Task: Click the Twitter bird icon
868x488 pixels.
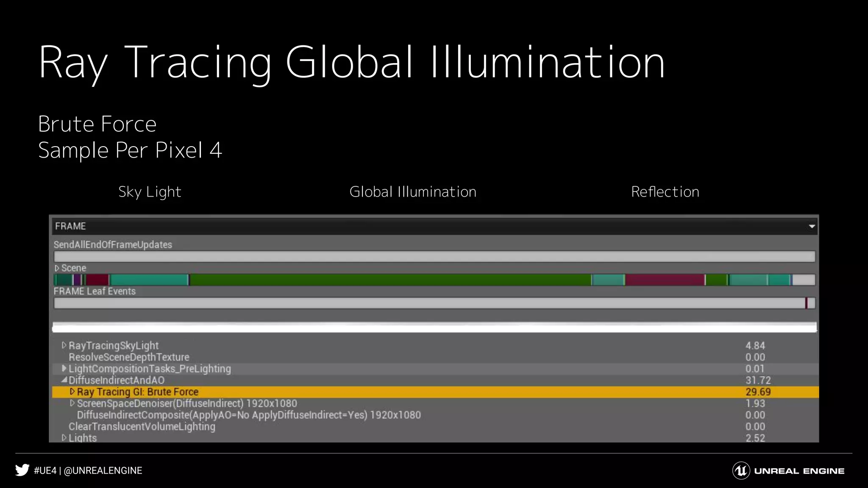Action: pos(22,470)
